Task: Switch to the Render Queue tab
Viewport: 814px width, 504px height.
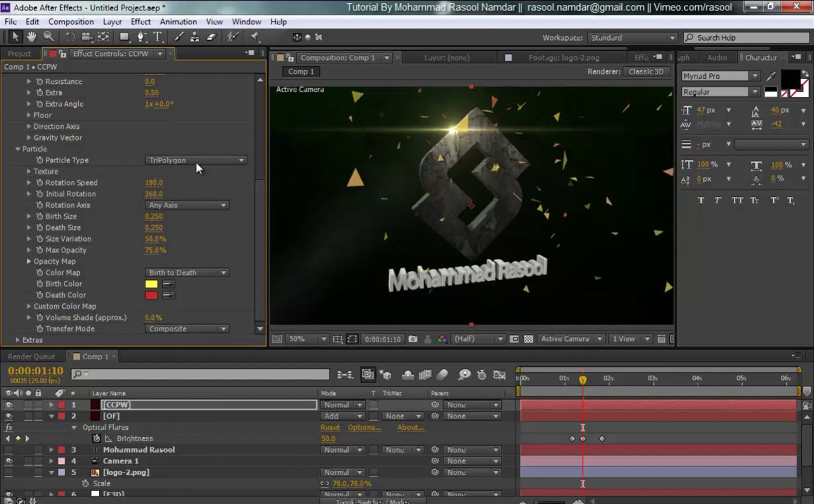Action: coord(31,357)
